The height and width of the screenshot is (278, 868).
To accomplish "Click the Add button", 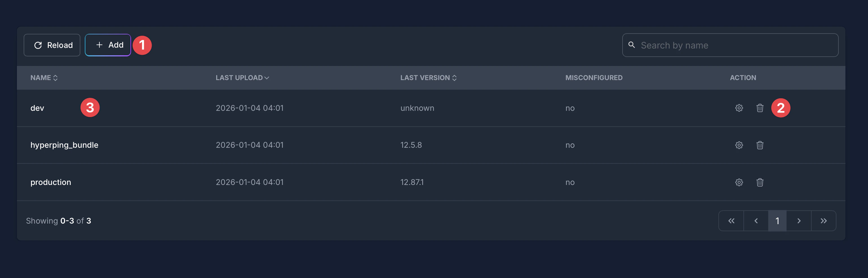I will click(x=108, y=45).
